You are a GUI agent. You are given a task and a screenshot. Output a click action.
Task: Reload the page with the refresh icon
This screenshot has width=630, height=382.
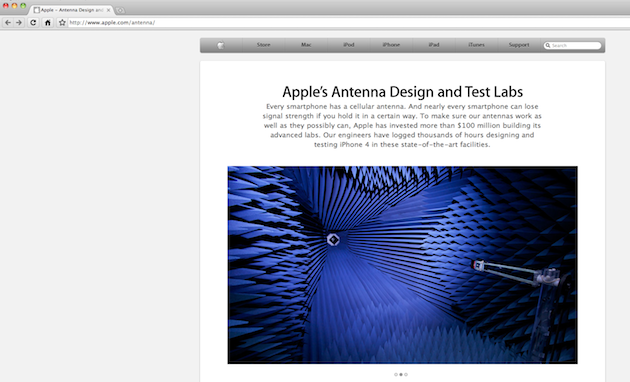[x=33, y=22]
